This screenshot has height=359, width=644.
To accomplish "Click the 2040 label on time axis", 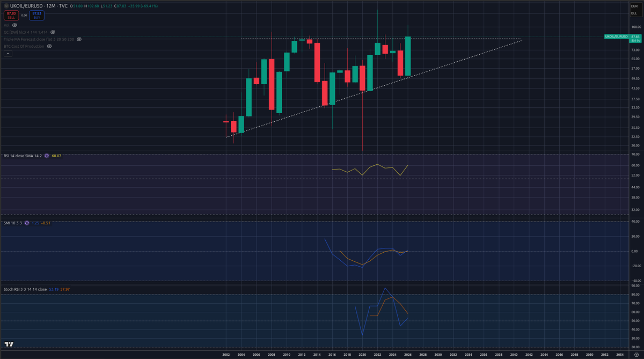I will (514, 355).
